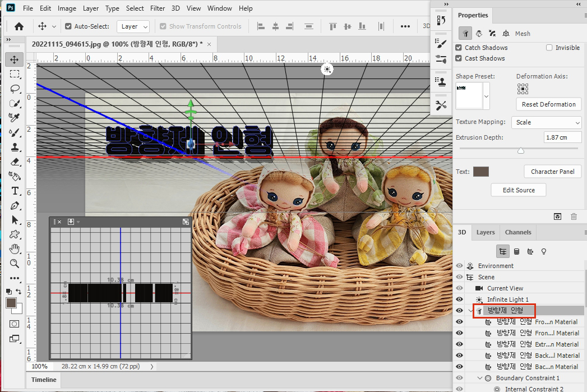Viewport: 587px width, 392px height.
Task: Select the Eraser tool
Action: click(14, 162)
